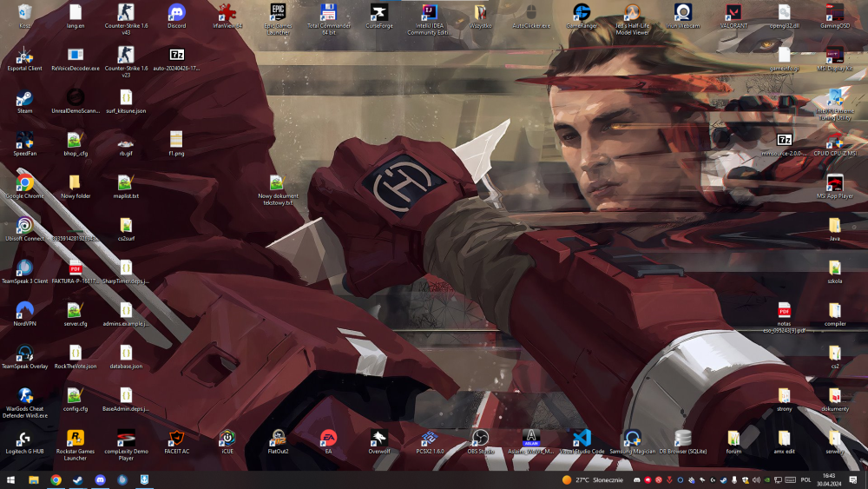Click the ReVoiceDecoder.exe icon
The height and width of the screenshot is (489, 868).
pos(76,58)
